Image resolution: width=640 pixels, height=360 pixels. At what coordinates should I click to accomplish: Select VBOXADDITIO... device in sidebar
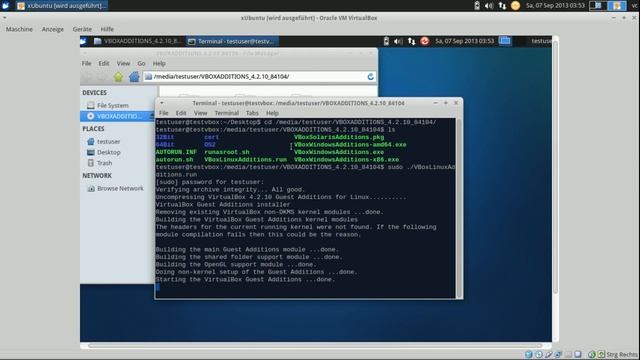(x=118, y=116)
